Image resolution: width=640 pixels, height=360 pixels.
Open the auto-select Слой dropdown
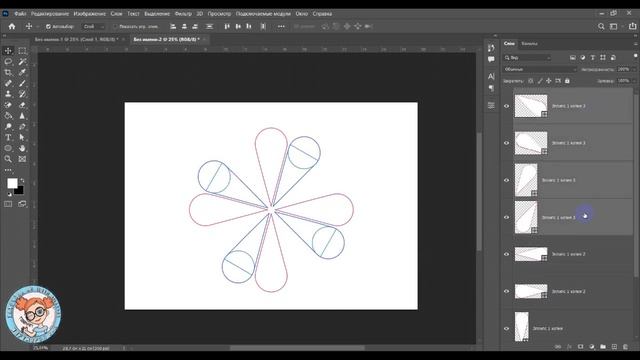coord(93,27)
